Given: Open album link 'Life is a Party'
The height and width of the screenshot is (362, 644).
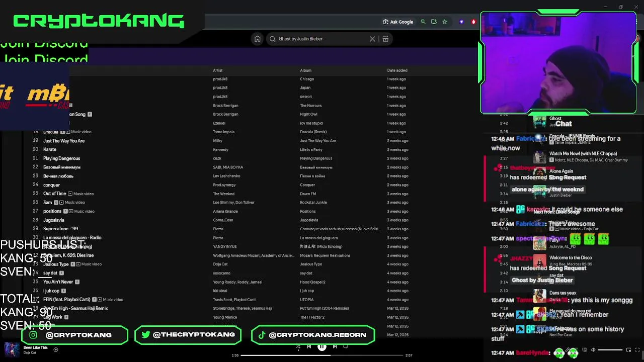Looking at the screenshot, I should 311,149.
